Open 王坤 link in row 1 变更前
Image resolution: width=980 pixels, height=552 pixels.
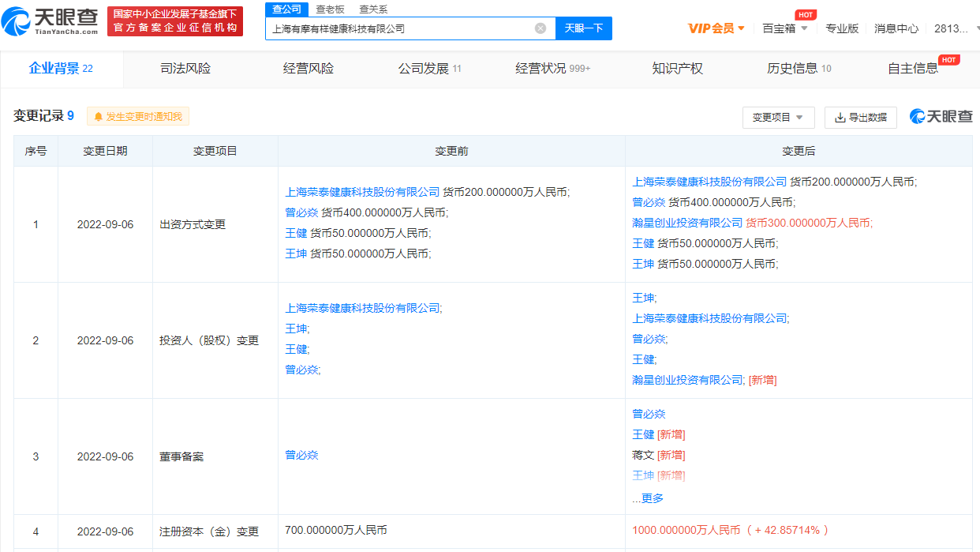[x=296, y=253]
